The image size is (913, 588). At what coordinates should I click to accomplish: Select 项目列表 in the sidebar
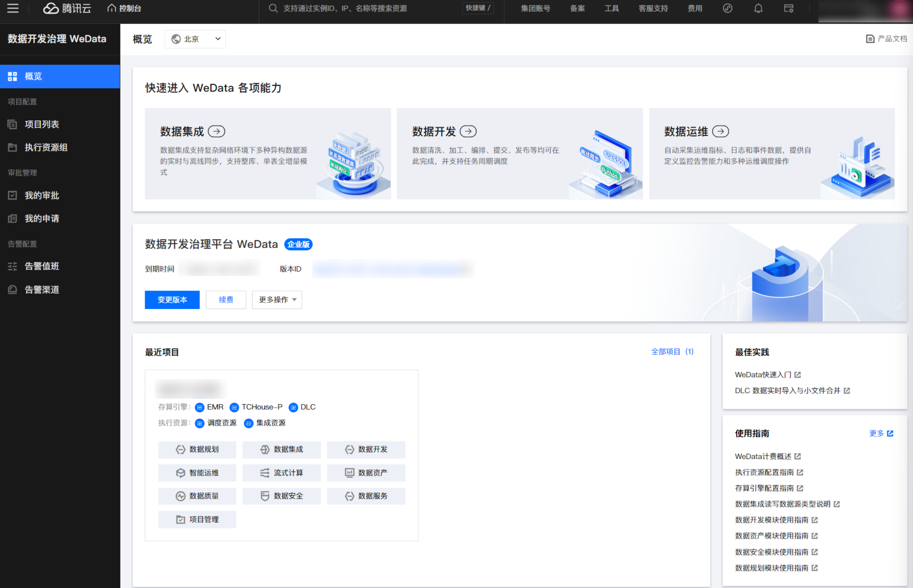(x=42, y=124)
